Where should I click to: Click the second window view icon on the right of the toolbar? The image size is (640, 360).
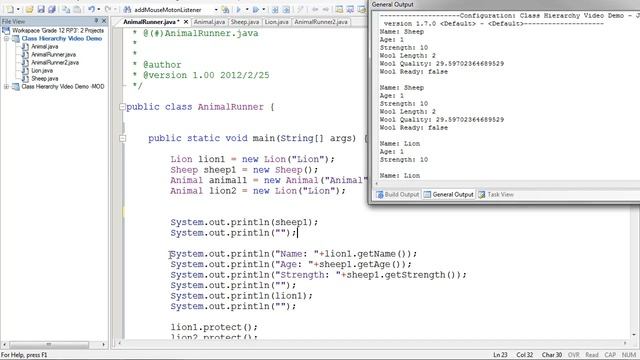click(350, 9)
